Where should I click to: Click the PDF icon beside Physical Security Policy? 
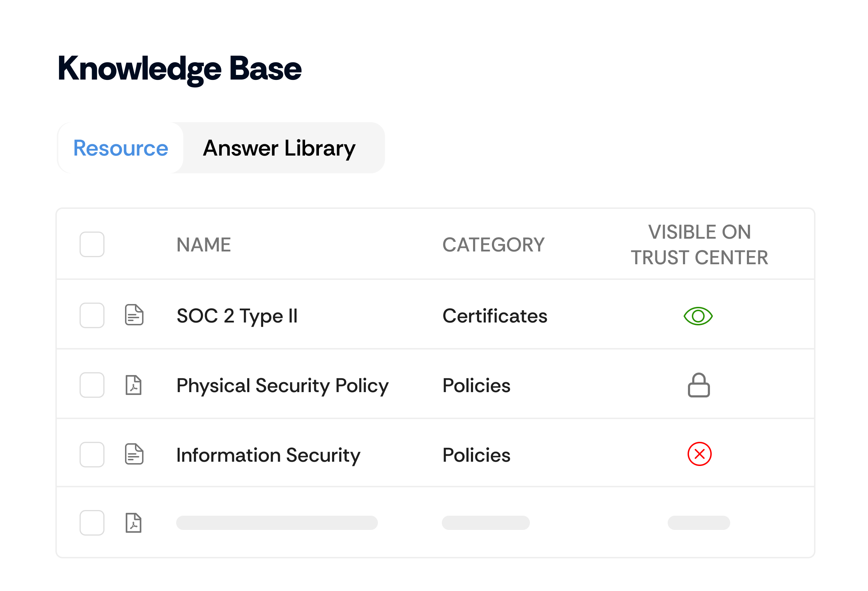(134, 385)
